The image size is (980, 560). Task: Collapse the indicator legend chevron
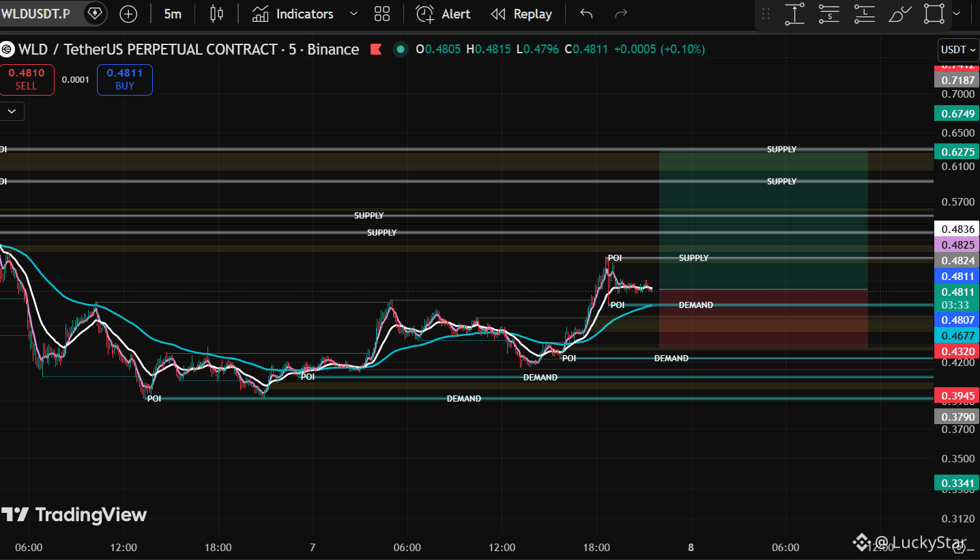12,111
